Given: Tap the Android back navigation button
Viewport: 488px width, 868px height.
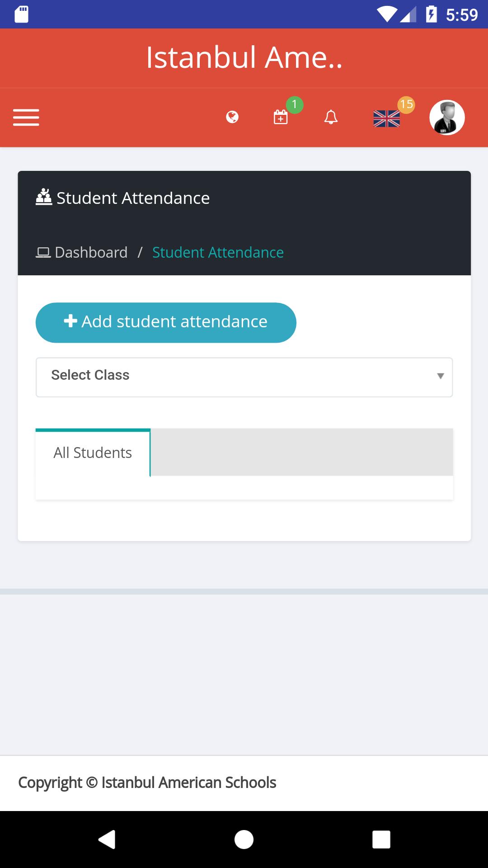Looking at the screenshot, I should pos(107,840).
